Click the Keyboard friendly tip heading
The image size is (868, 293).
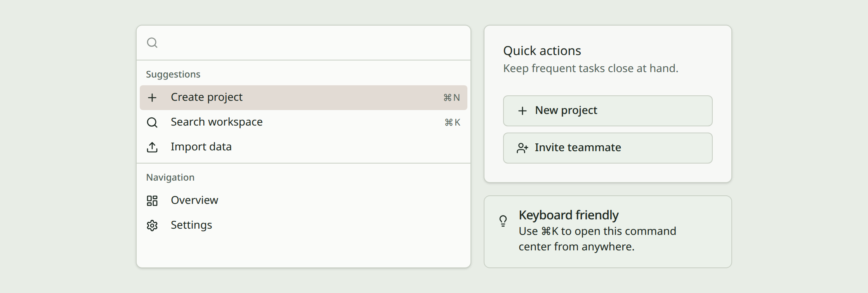tap(569, 215)
